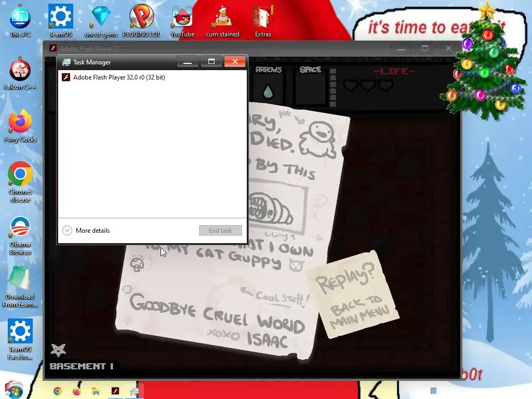Open the VLC cone desktop icon
This screenshot has width=532, height=399.
point(222,20)
